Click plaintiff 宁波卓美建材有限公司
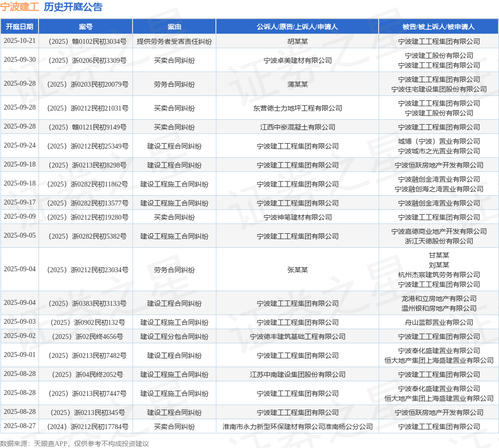Screen dimensions: 499x448 pyautogui.click(x=297, y=60)
